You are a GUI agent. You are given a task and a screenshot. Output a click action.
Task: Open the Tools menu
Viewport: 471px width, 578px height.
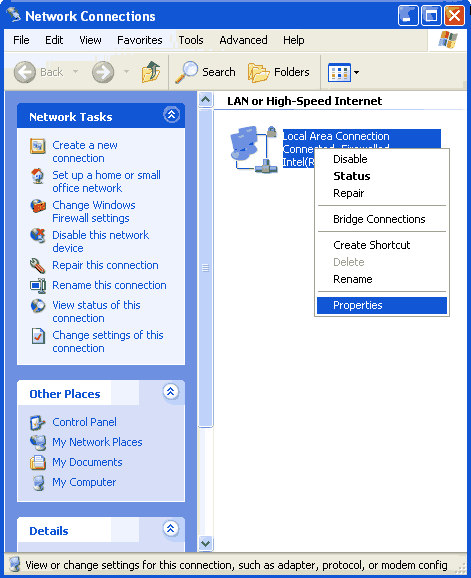click(191, 40)
